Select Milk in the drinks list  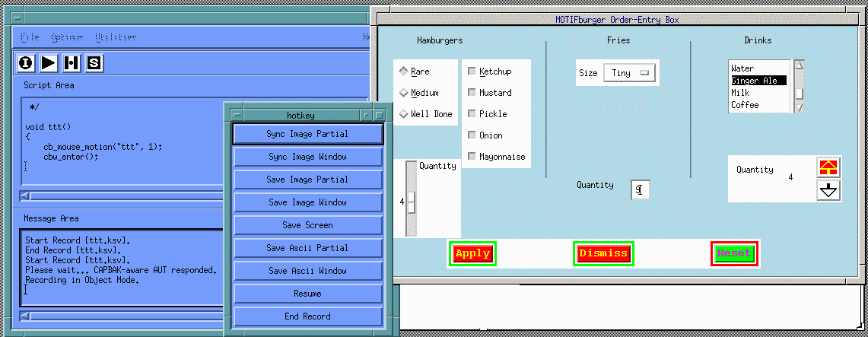(x=742, y=93)
